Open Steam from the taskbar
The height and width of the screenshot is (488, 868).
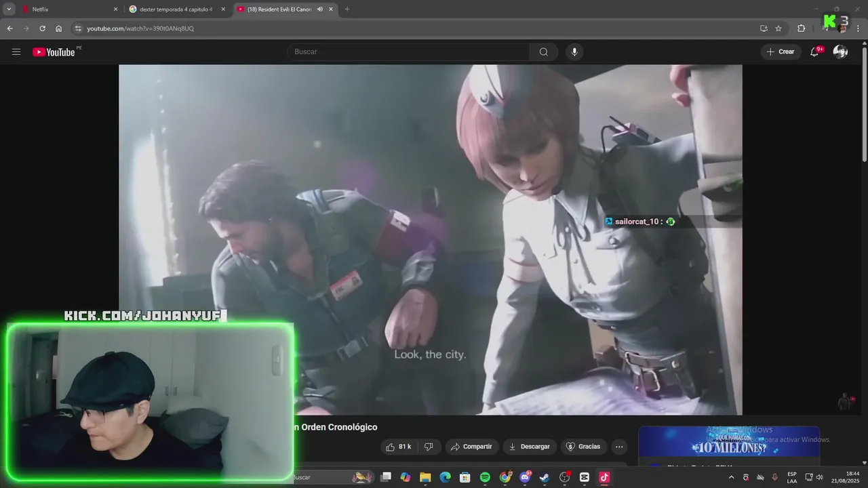[545, 477]
